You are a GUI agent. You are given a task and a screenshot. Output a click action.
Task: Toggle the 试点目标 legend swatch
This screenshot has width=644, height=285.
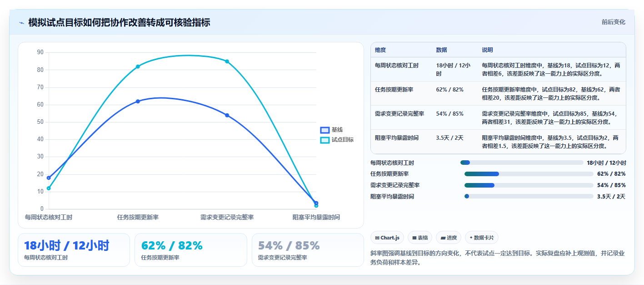coord(324,140)
